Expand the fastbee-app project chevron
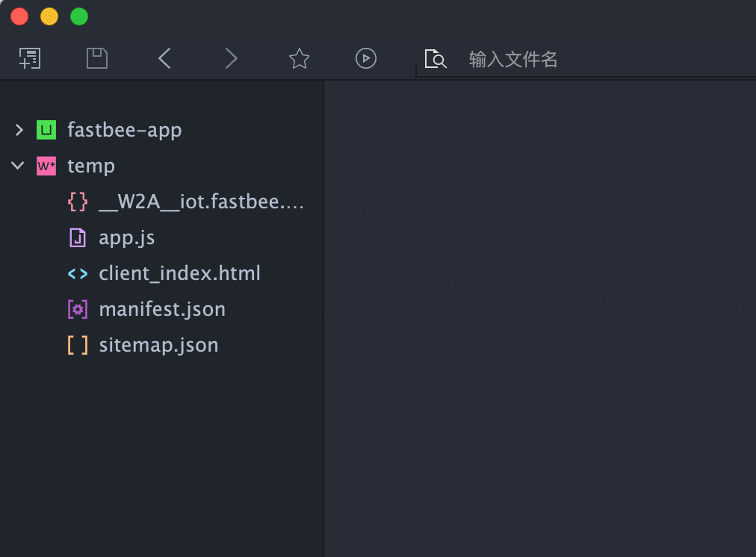The height and width of the screenshot is (557, 756). (x=19, y=130)
